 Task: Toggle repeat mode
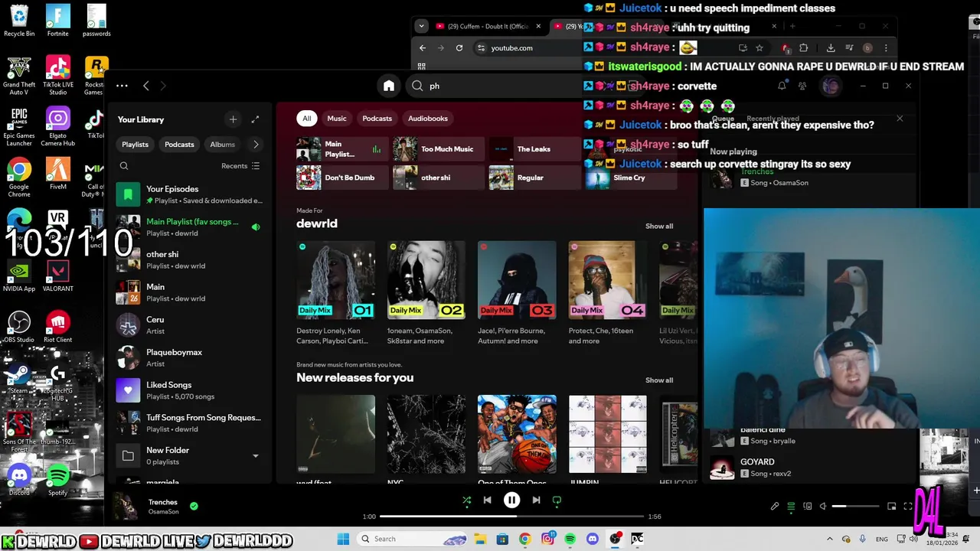557,500
